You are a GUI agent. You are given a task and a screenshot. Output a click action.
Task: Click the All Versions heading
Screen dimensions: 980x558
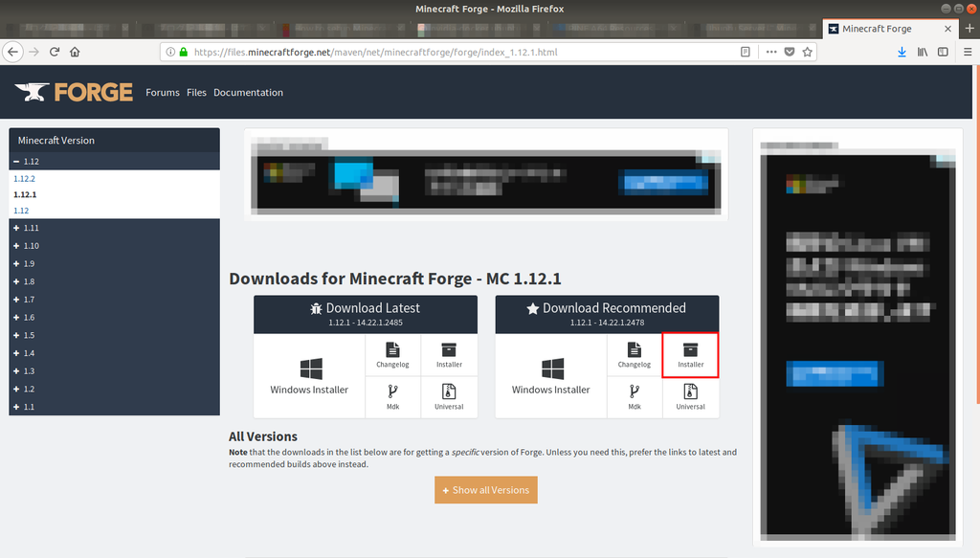263,436
